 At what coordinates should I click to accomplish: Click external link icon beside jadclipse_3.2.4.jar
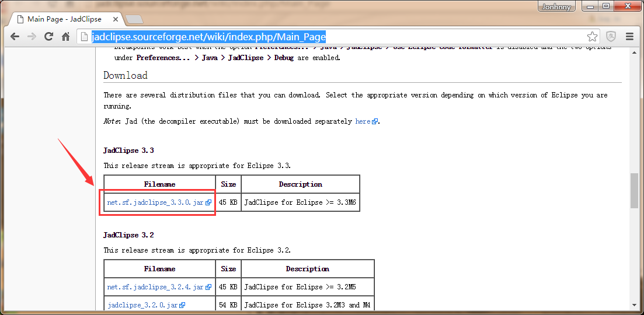tap(208, 287)
